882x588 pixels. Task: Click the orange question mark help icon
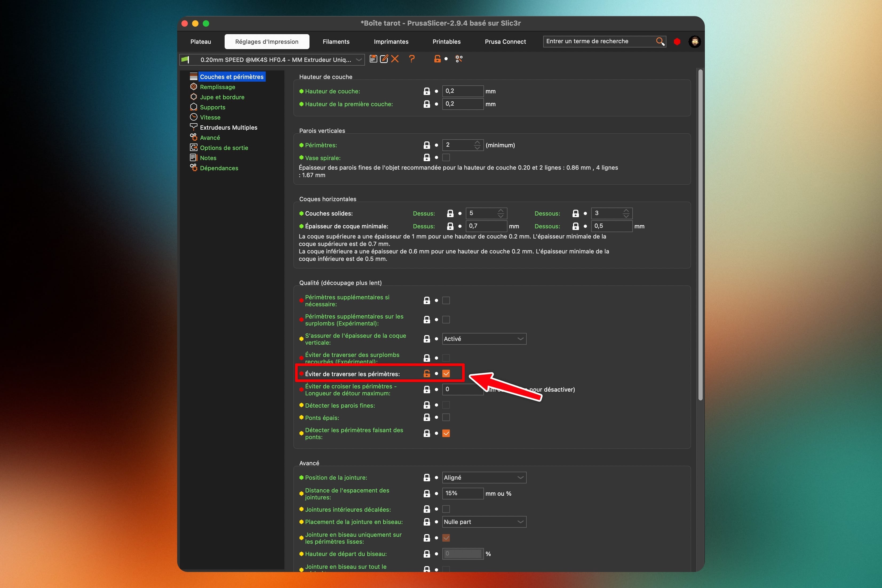[x=412, y=59]
